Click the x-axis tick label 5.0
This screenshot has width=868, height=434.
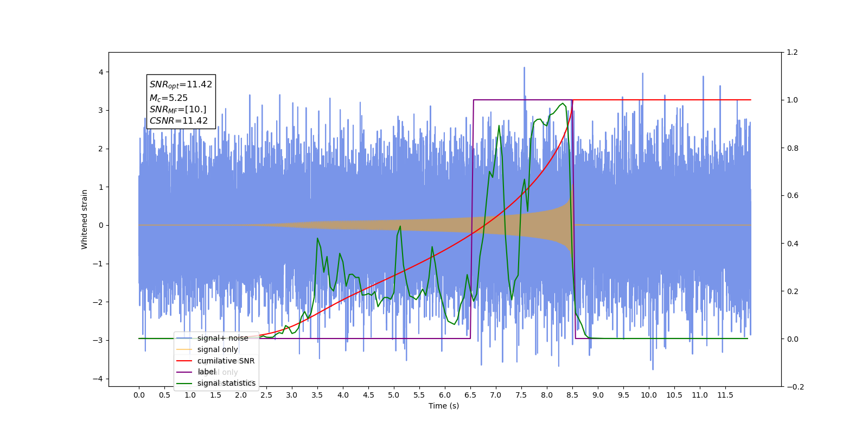coord(393,395)
